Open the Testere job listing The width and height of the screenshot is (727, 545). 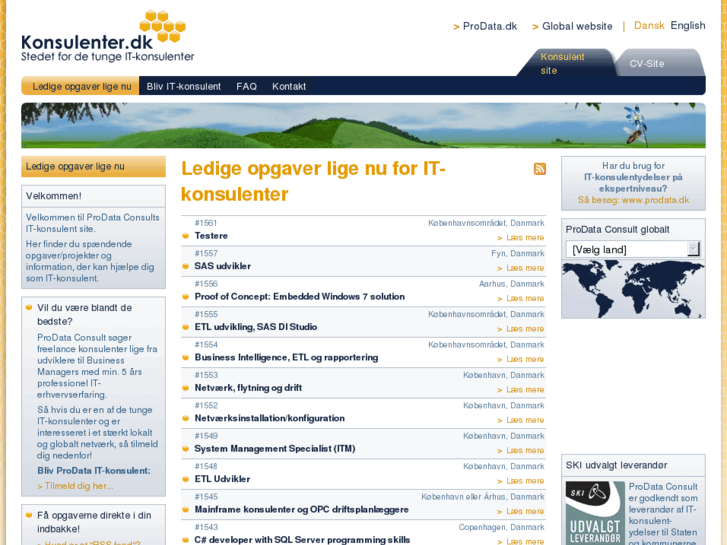pos(211,236)
